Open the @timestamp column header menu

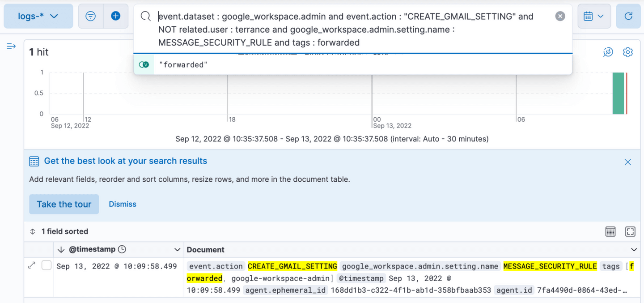coord(177,250)
